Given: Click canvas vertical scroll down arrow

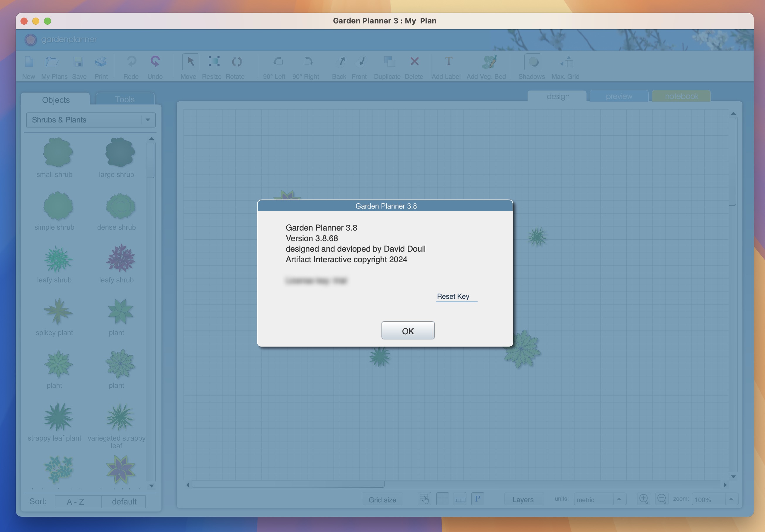Looking at the screenshot, I should point(733,477).
